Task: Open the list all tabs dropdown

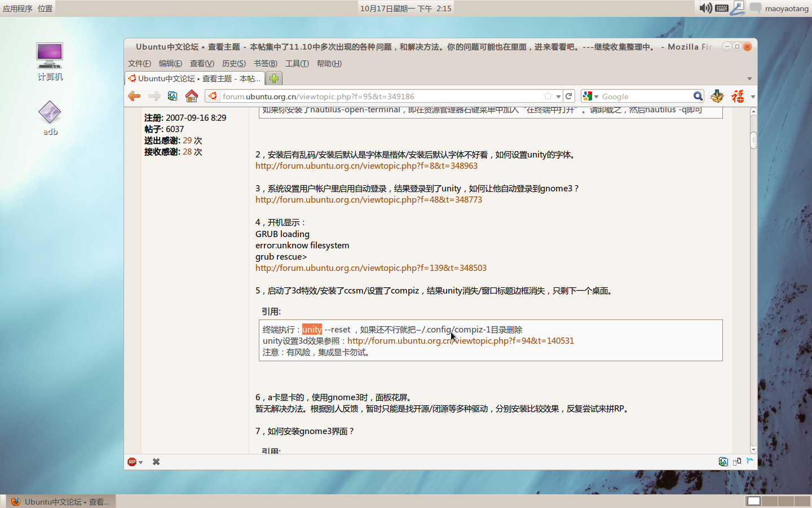Action: 749,78
